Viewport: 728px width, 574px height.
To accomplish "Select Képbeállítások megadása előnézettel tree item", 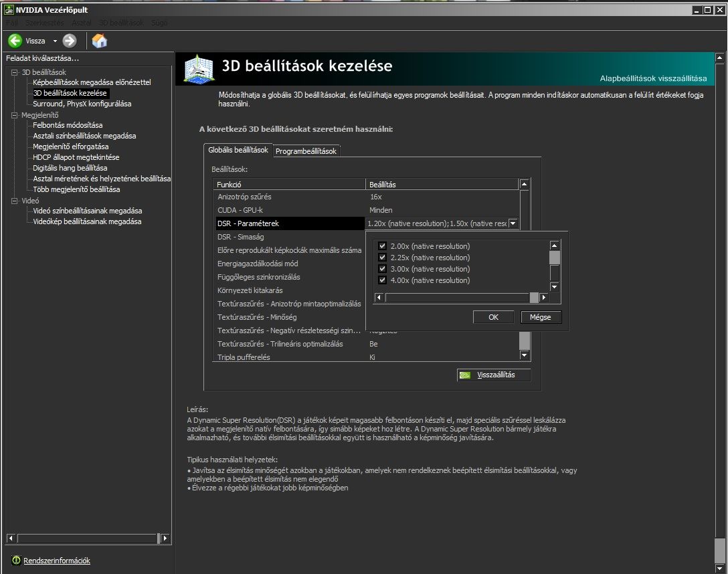I will (92, 82).
